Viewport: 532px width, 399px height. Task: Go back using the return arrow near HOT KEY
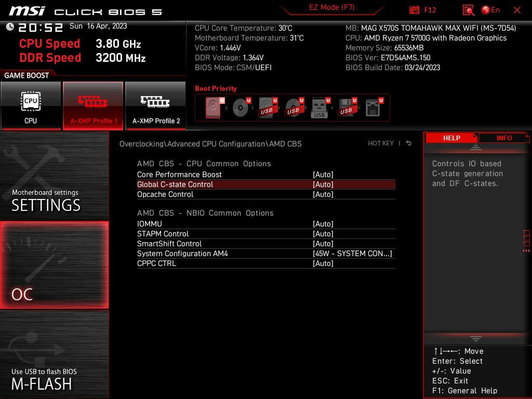tap(408, 143)
